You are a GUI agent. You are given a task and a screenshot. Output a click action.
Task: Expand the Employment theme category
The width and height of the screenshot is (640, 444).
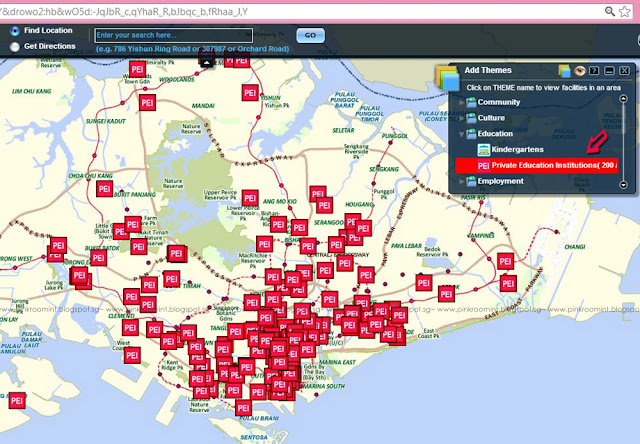click(x=462, y=181)
